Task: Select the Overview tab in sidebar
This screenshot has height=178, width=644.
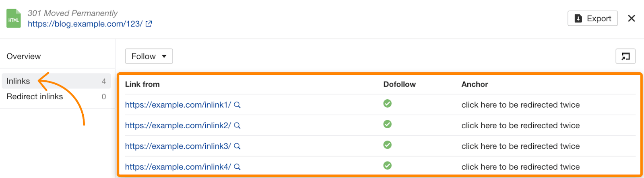Action: coord(24,56)
